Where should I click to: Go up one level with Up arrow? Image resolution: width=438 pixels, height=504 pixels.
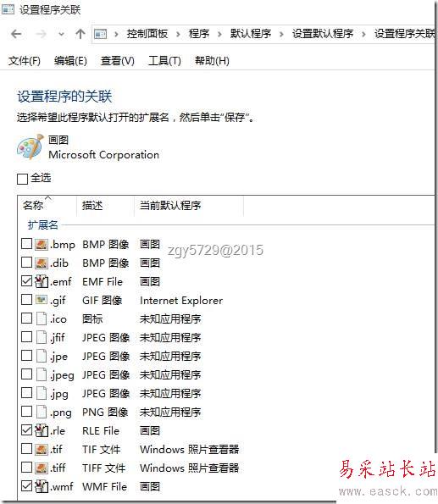pos(80,34)
